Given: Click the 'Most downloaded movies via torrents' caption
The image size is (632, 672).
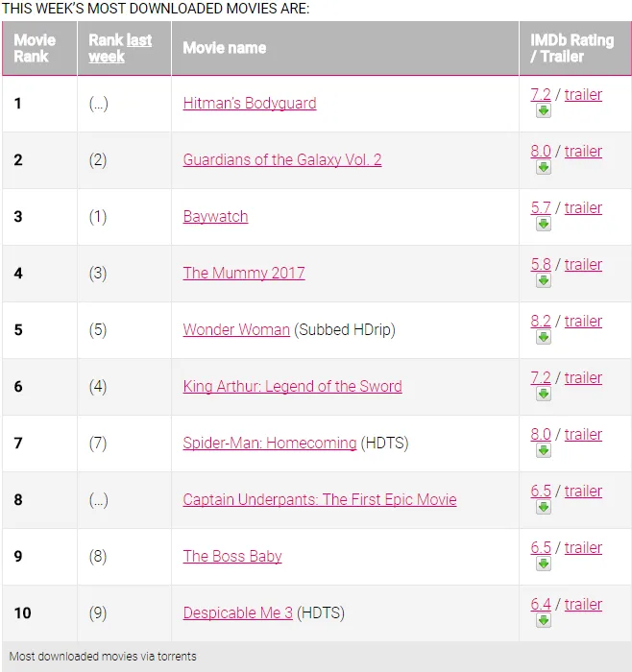Looking at the screenshot, I should [103, 656].
